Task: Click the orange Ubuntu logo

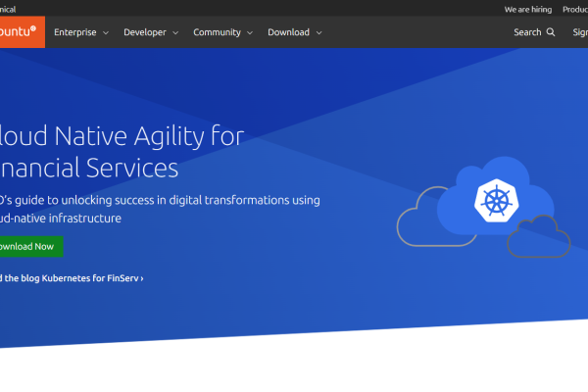Action: tap(20, 31)
